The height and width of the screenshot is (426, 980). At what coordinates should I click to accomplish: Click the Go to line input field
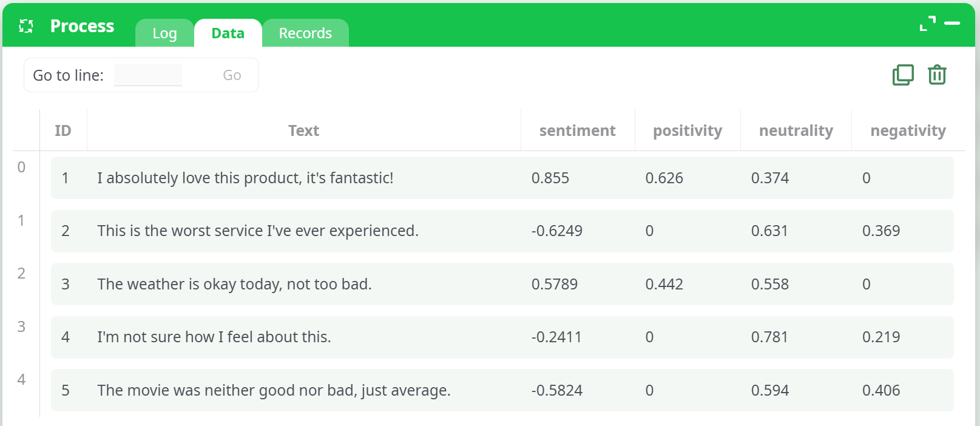(147, 74)
